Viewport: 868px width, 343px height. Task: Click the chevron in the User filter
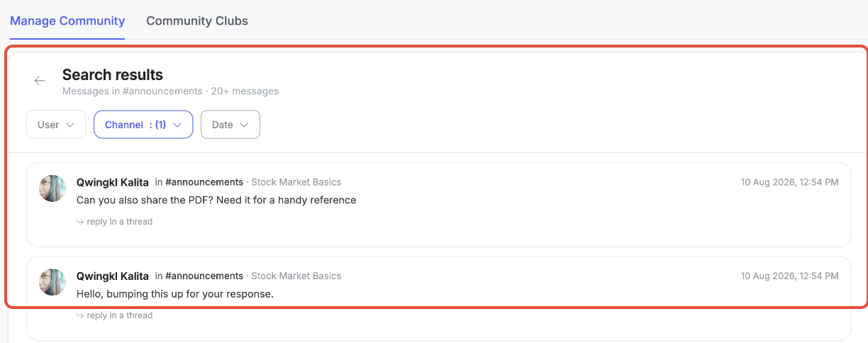tap(70, 125)
